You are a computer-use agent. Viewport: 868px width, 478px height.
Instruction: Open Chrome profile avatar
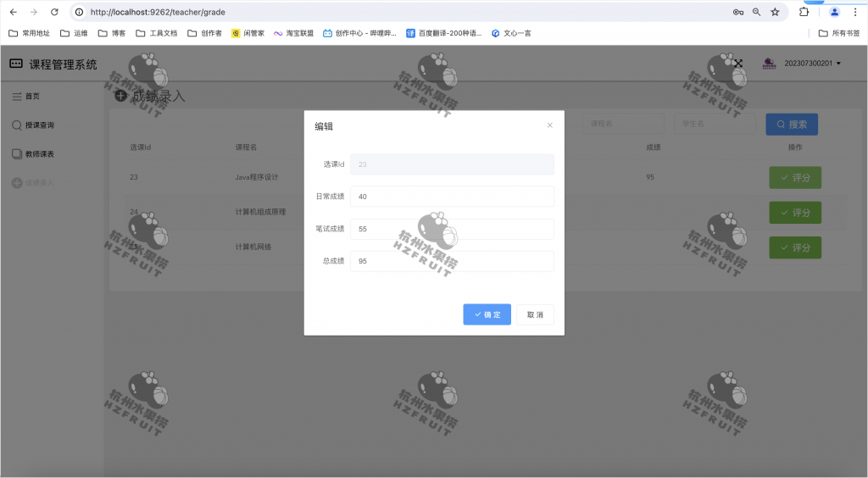[x=834, y=12]
